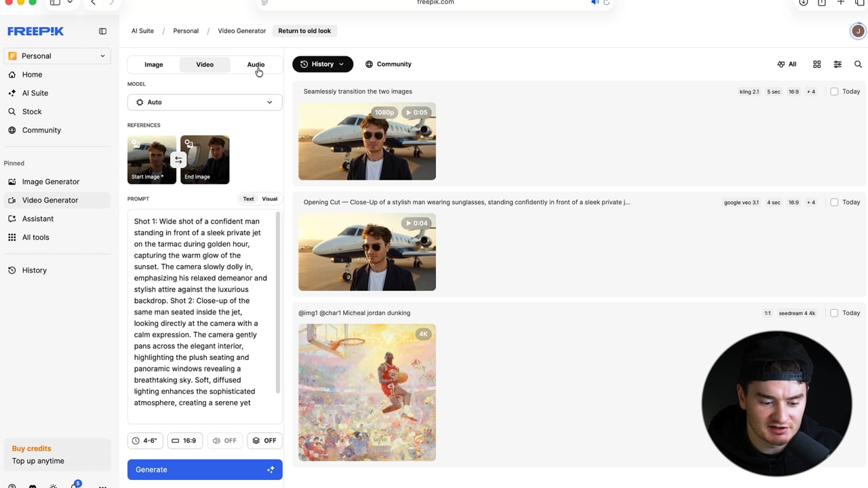The image size is (868, 488).
Task: Reload the page in Safari
Action: click(x=606, y=3)
